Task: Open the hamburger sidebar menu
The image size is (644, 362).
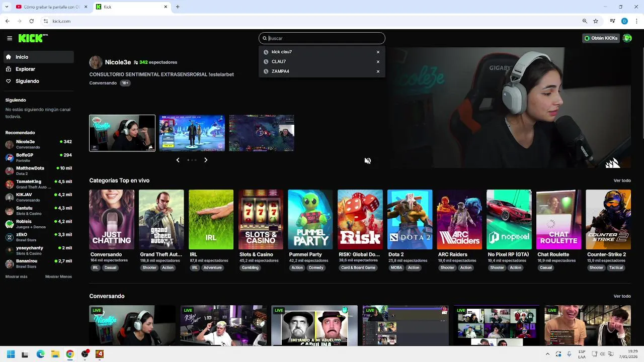Action: pyautogui.click(x=10, y=38)
